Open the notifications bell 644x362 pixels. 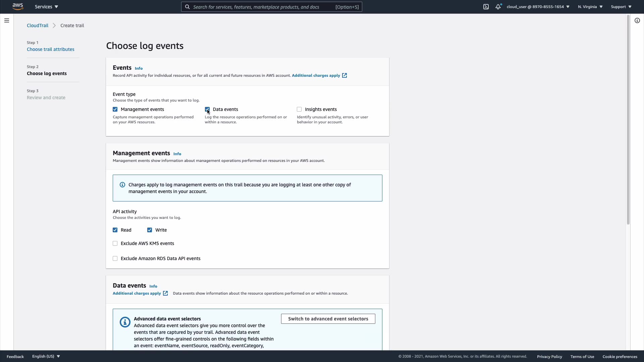[498, 7]
